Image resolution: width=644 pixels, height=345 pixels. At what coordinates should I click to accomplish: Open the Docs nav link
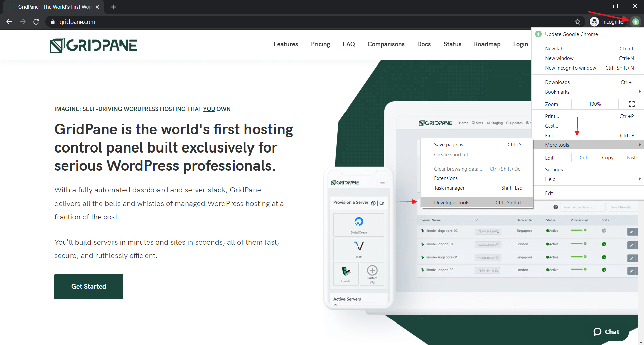[424, 44]
